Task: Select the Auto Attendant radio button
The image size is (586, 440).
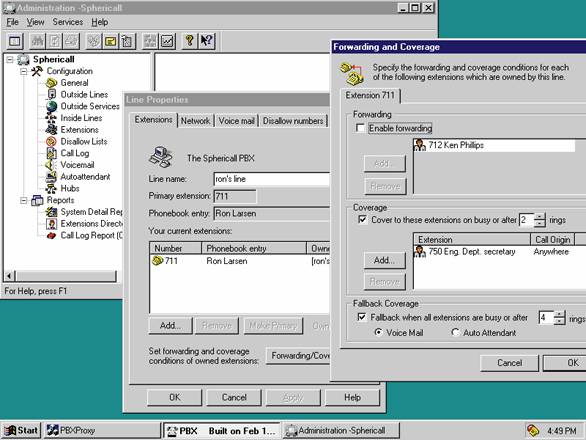Action: pos(455,332)
